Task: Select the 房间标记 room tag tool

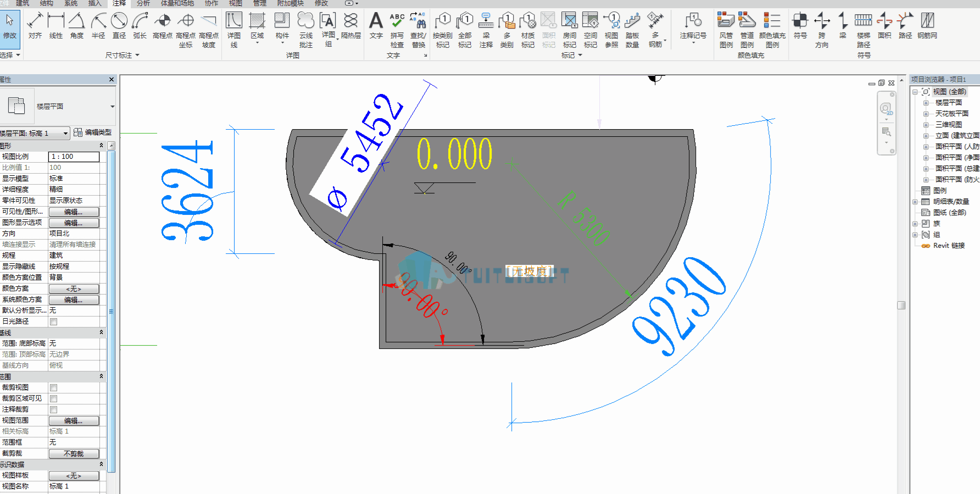Action: coord(570,30)
